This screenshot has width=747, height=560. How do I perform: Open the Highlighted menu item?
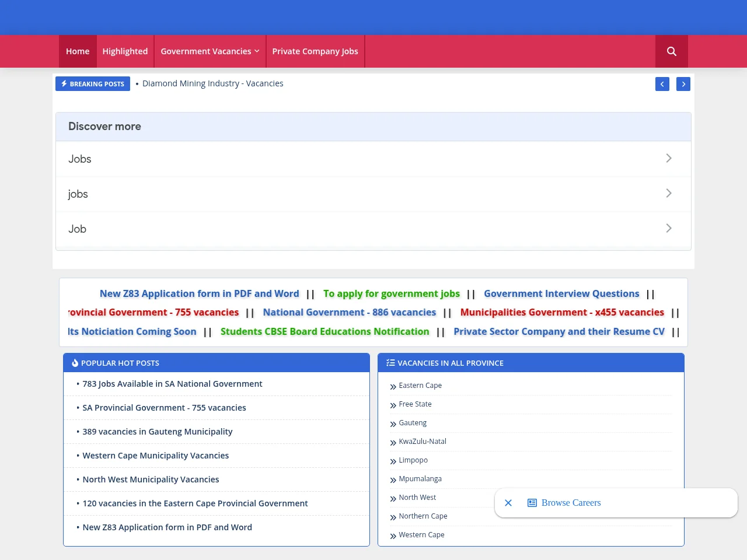tap(125, 51)
